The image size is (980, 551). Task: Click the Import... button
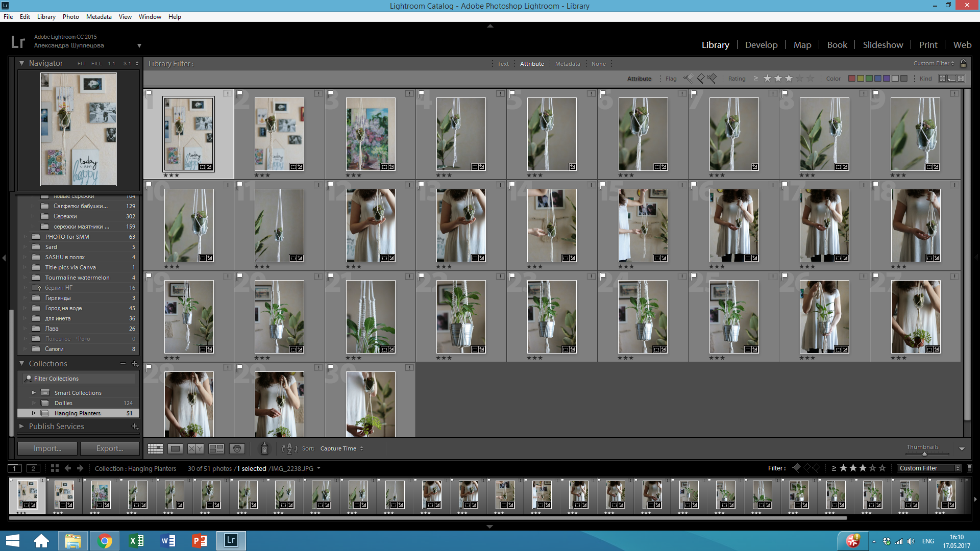[47, 448]
